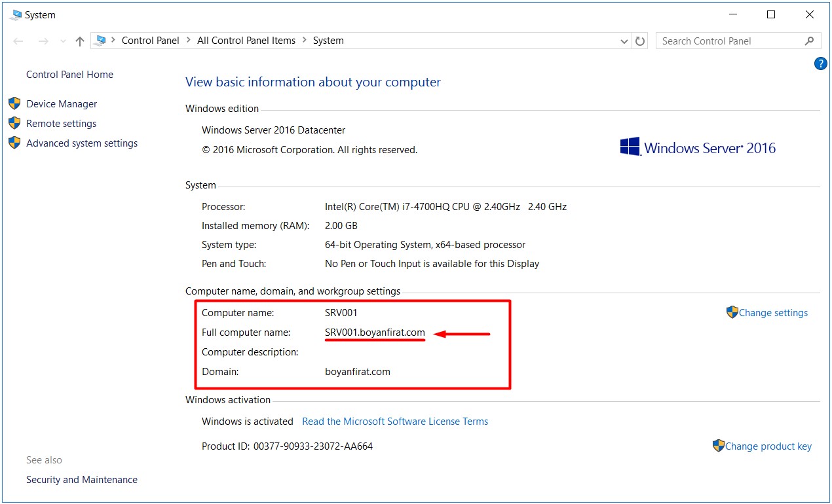Click the Windows Server 2016 logo
The height and width of the screenshot is (504, 832).
[698, 147]
